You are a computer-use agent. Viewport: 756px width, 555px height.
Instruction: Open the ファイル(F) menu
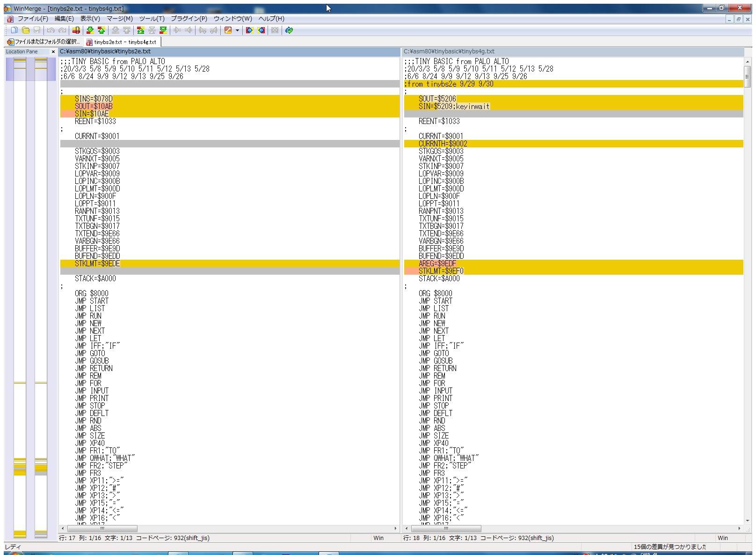[x=33, y=19]
